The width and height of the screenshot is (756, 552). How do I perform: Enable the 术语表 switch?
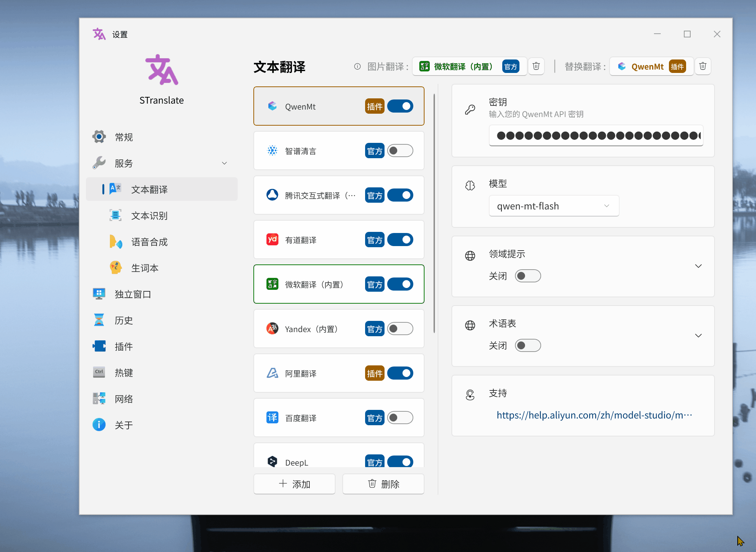528,346
